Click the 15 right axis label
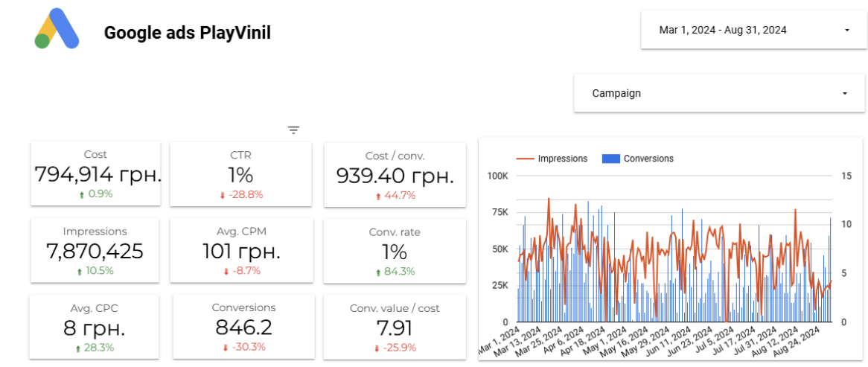 point(845,176)
